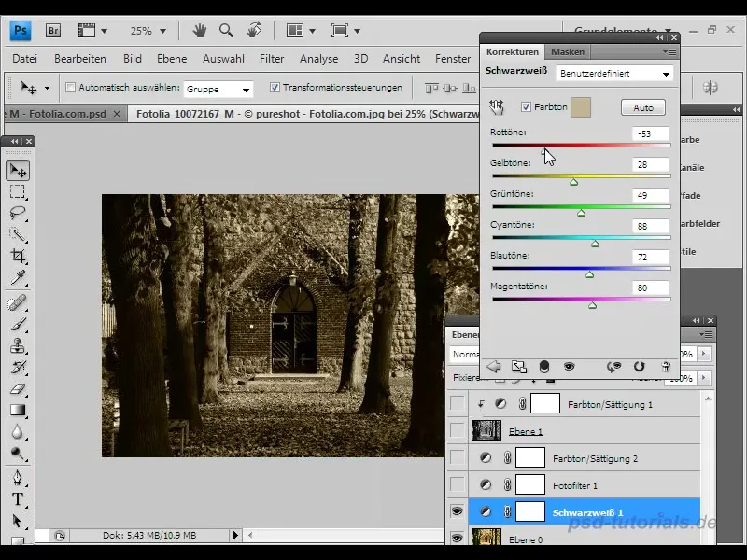Screen dimensions: 747x560
Task: Open the Arrange Documents dropdown
Action: click(301, 31)
